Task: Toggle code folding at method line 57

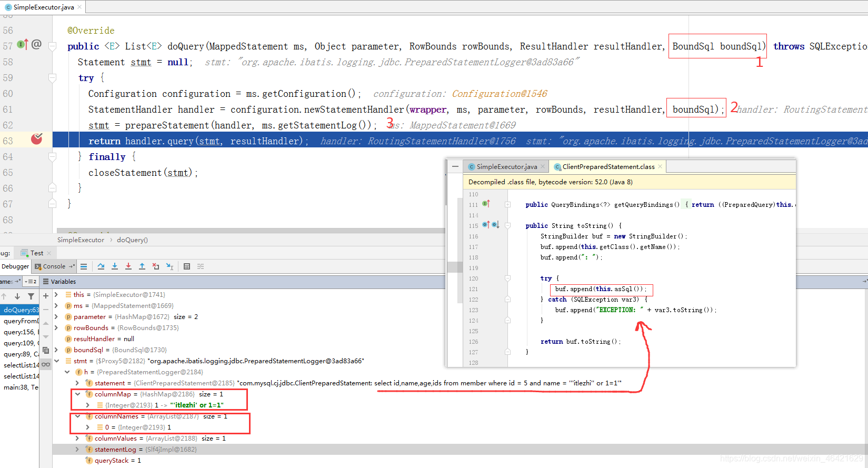Action: click(x=52, y=46)
